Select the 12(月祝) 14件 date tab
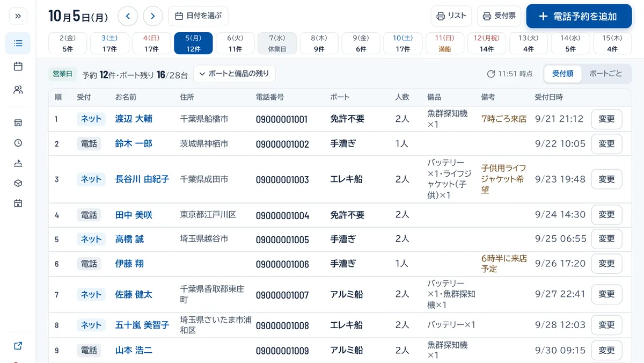The image size is (644, 363). pos(487,43)
